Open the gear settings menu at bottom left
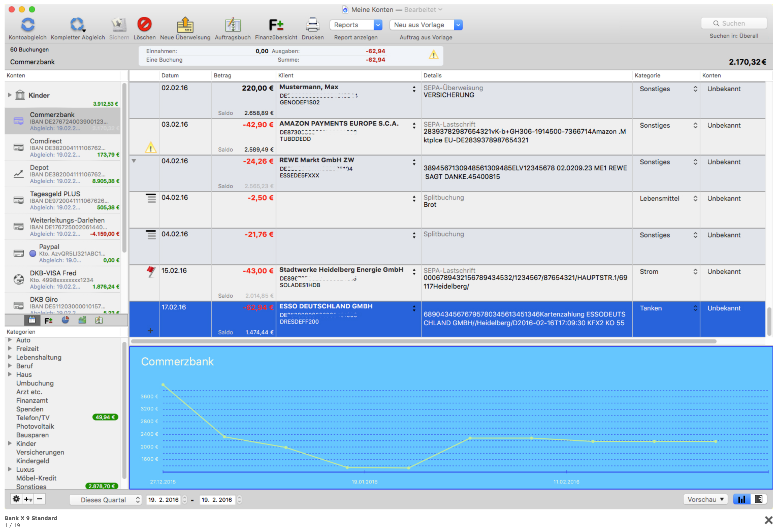 [x=16, y=499]
